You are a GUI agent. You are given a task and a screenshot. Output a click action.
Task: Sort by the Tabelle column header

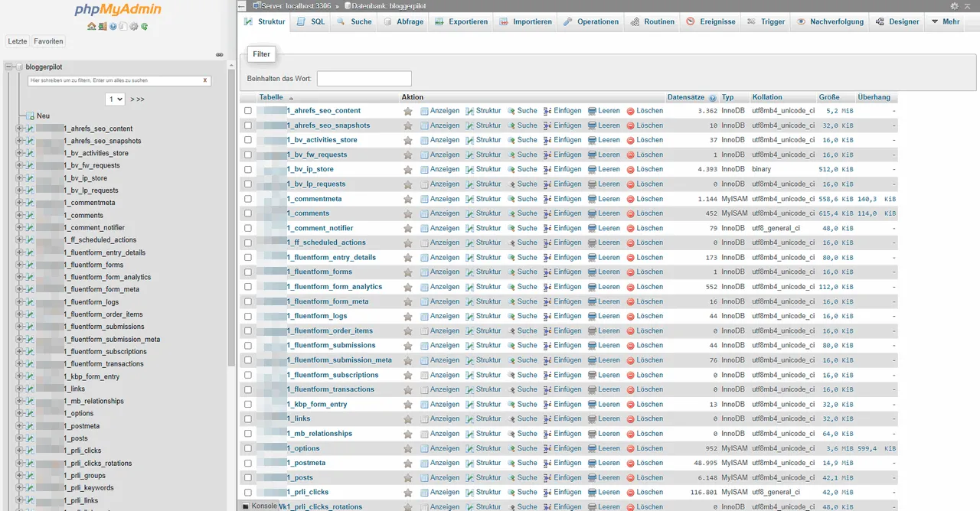[x=271, y=97]
